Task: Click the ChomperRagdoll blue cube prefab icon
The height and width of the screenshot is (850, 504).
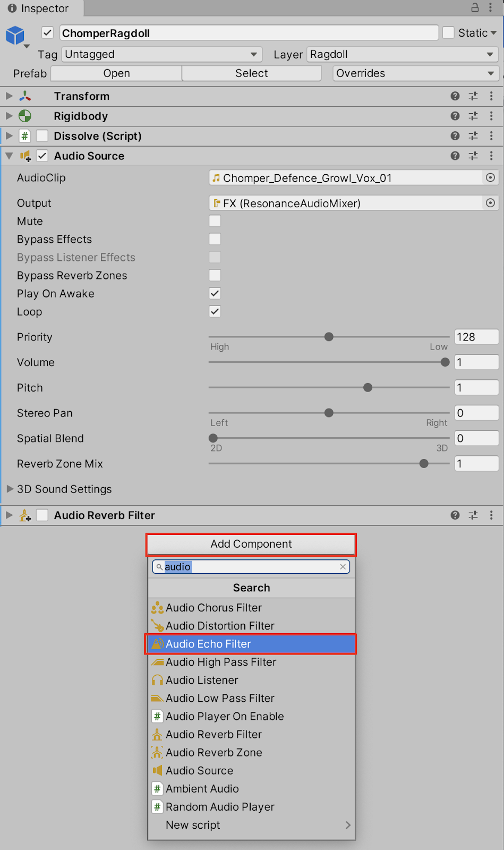Action: [15, 36]
